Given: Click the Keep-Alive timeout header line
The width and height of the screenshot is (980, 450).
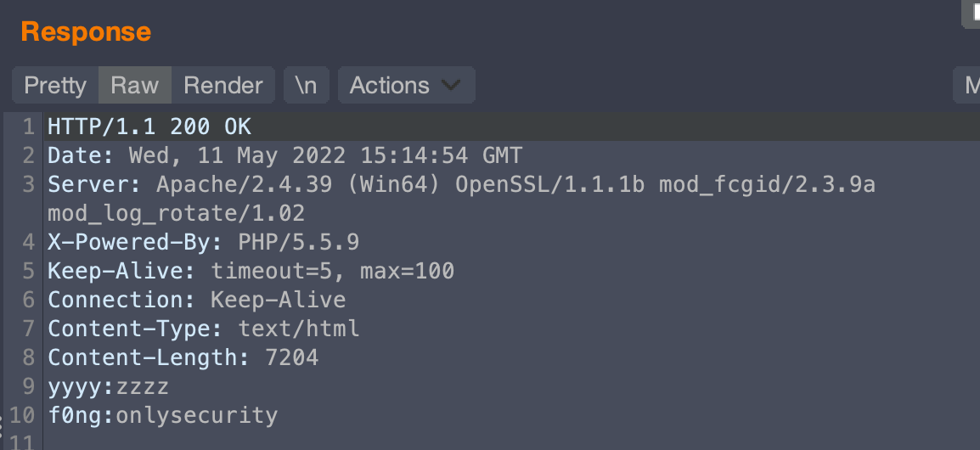Looking at the screenshot, I should (x=251, y=272).
